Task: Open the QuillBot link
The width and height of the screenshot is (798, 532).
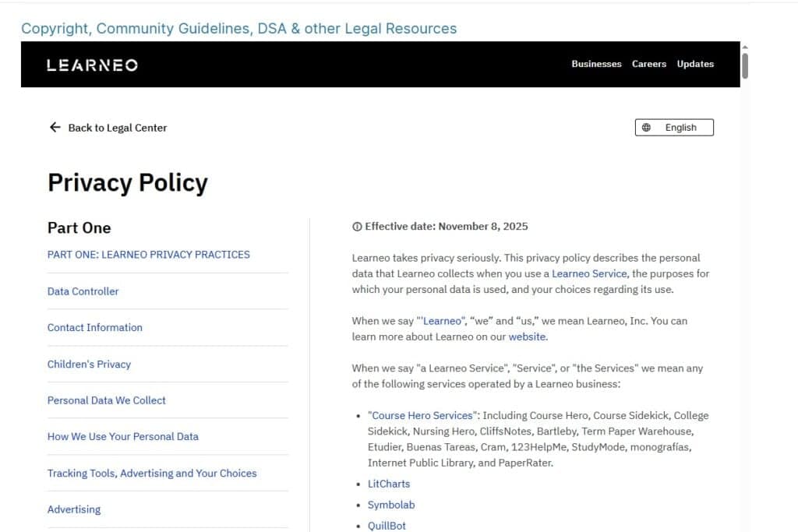Action: point(387,526)
